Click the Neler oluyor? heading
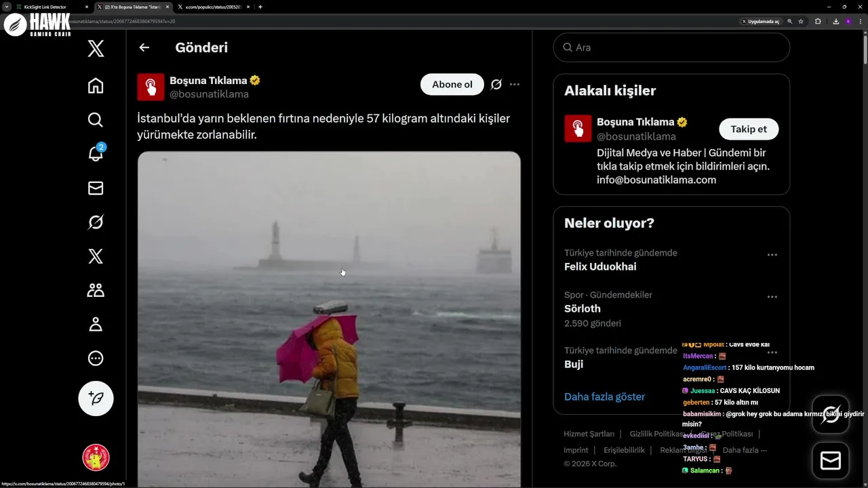Image resolution: width=868 pixels, height=488 pixels. click(609, 223)
